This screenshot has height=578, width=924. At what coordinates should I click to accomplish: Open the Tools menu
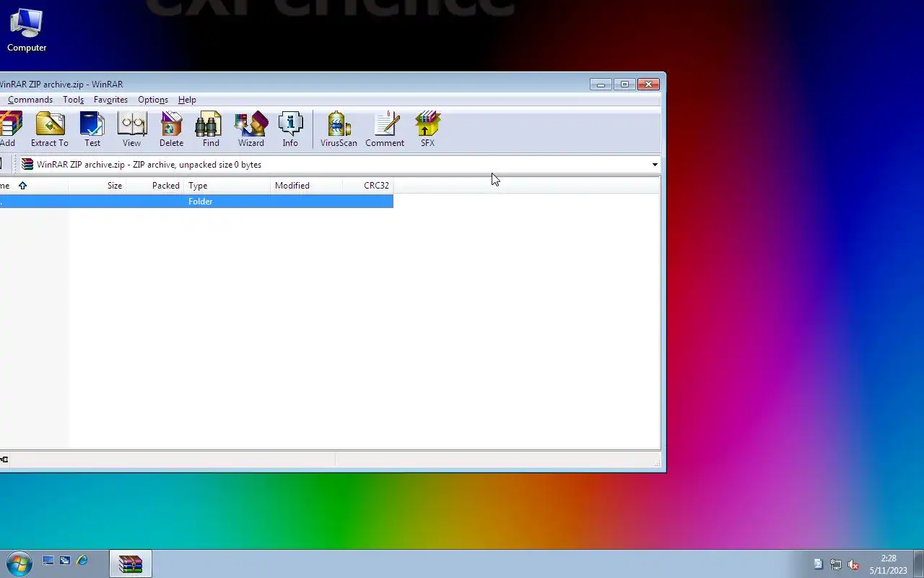pos(73,100)
